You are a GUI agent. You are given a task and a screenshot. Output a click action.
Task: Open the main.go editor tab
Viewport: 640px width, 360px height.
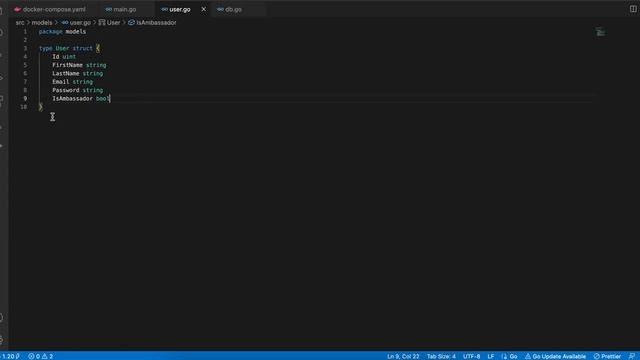point(125,9)
